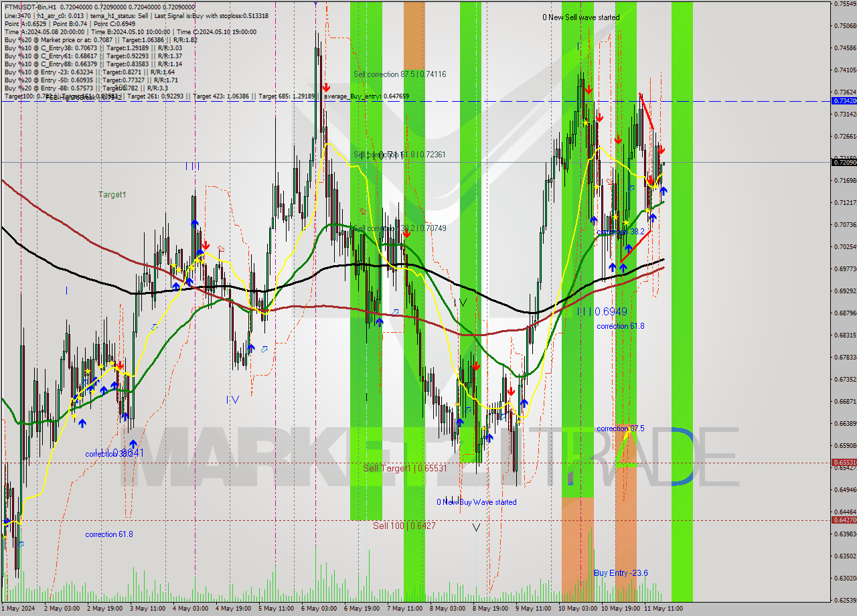Select the '0 New Buy Wave started' annotation
The image size is (857, 616).
coord(476,502)
